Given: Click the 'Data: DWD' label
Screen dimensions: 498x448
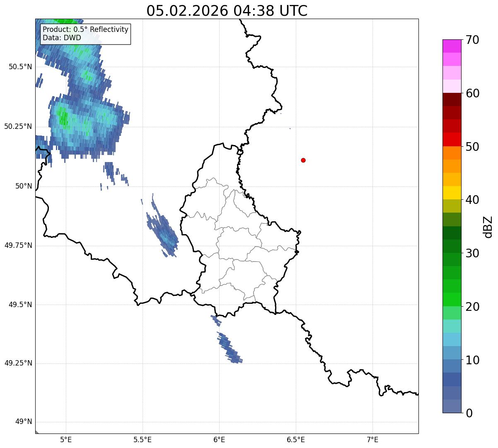Looking at the screenshot, I should click(x=62, y=38).
